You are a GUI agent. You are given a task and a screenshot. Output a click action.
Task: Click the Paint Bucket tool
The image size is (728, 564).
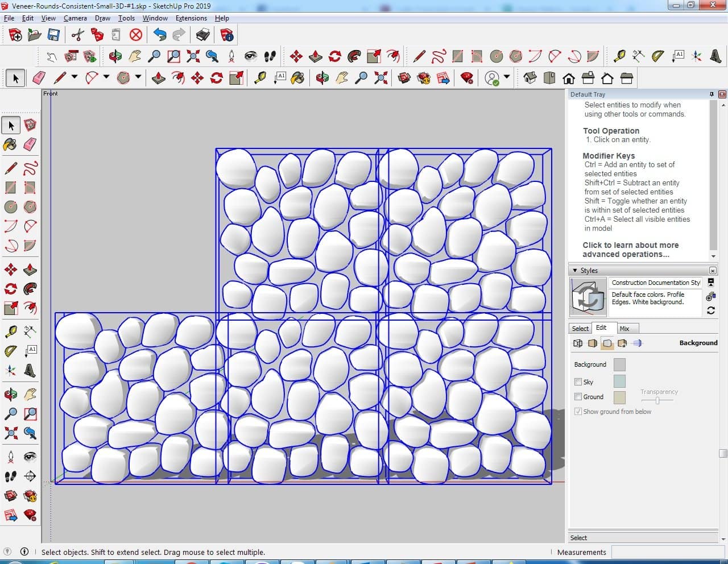point(10,144)
